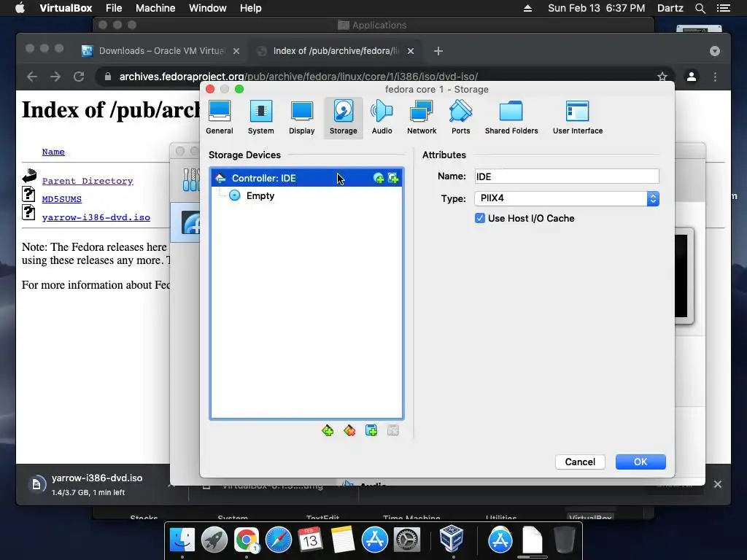Viewport: 747px width, 560px height.
Task: Open the Audio settings section
Action: coord(382,117)
